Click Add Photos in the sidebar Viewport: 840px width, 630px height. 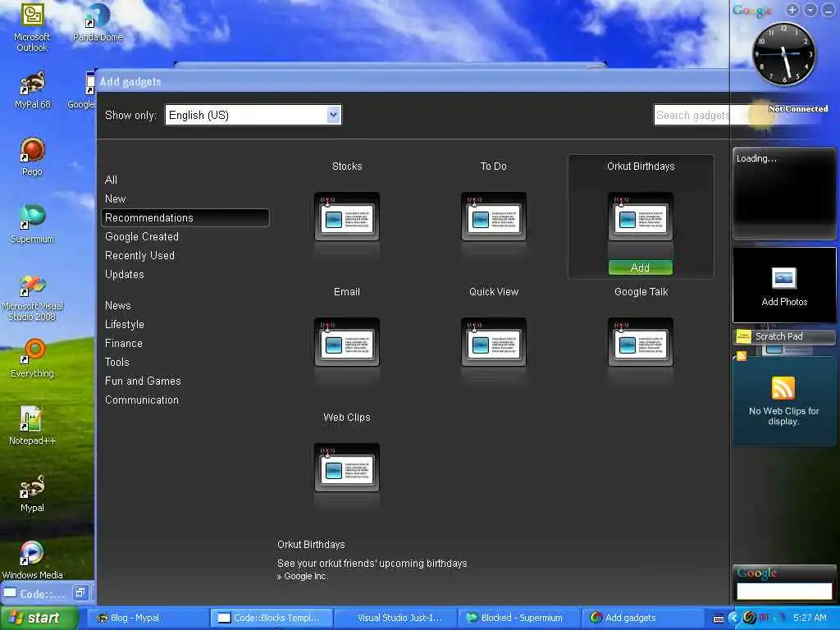tap(783, 285)
